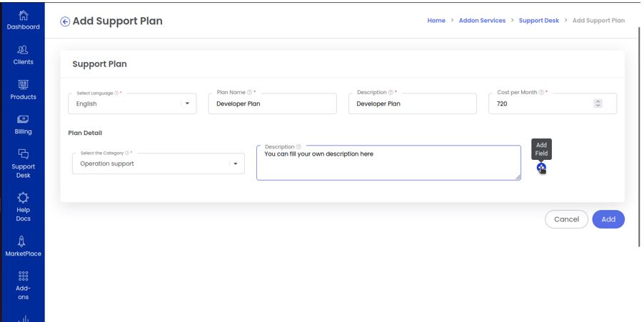Click the Plan Detail heading text
The width and height of the screenshot is (644, 322).
[85, 133]
